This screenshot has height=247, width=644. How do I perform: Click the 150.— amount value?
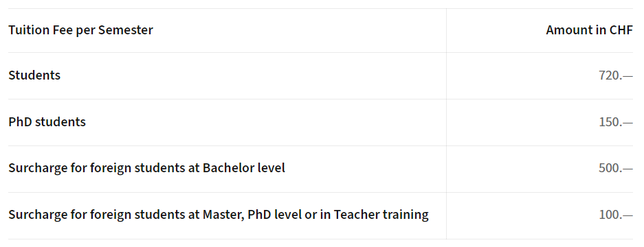click(616, 122)
